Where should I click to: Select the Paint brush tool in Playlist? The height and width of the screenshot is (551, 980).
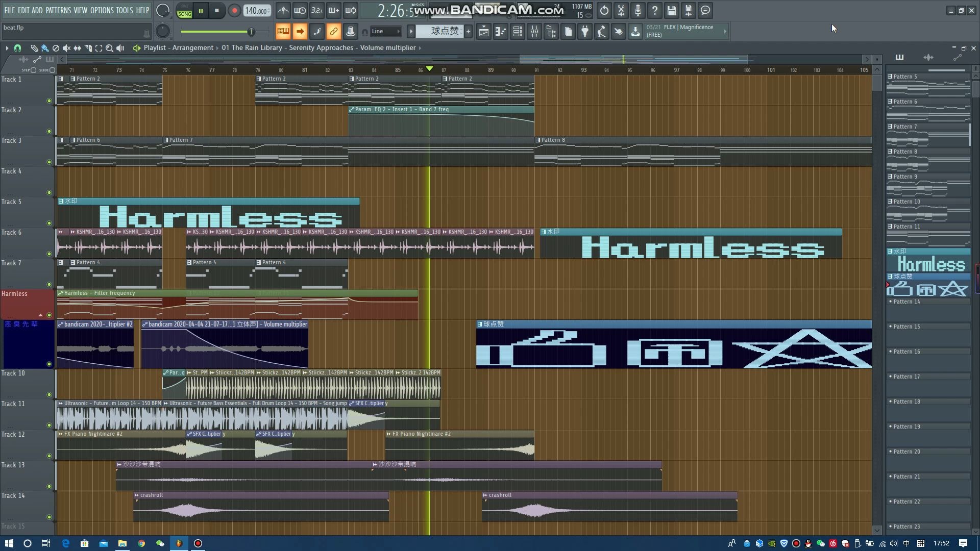click(45, 48)
